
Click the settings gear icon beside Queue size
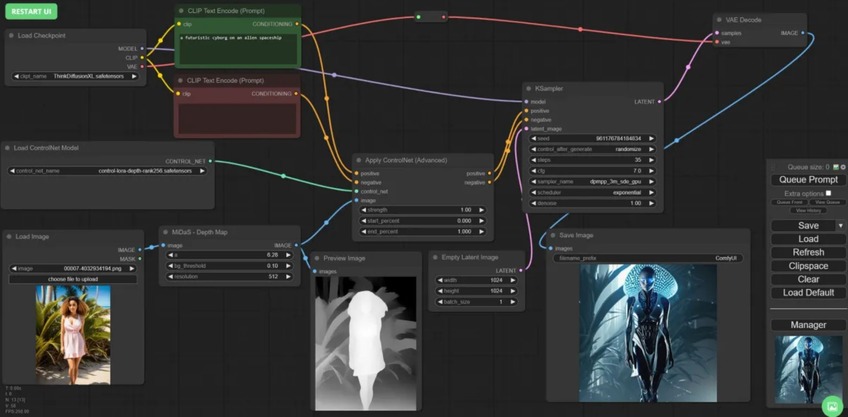click(x=843, y=167)
